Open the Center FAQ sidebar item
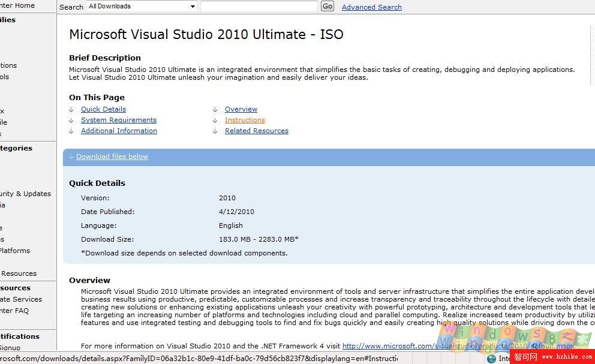The image size is (595, 364). 14,311
